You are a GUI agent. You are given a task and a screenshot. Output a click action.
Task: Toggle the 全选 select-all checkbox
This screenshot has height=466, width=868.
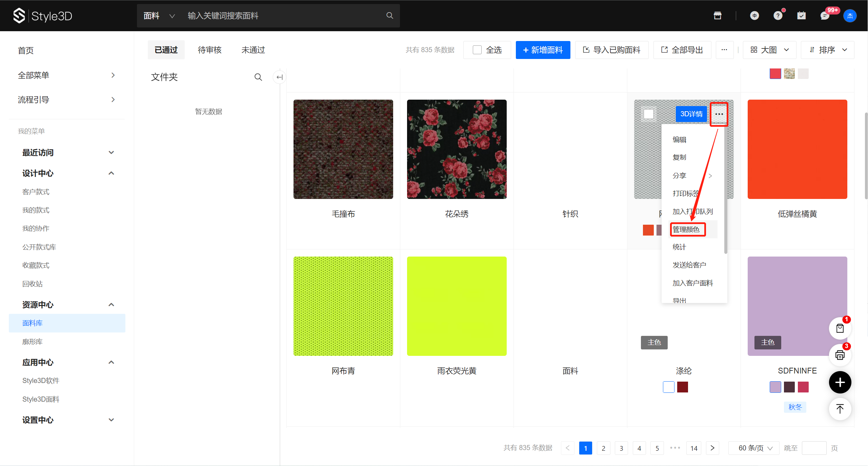pos(477,50)
